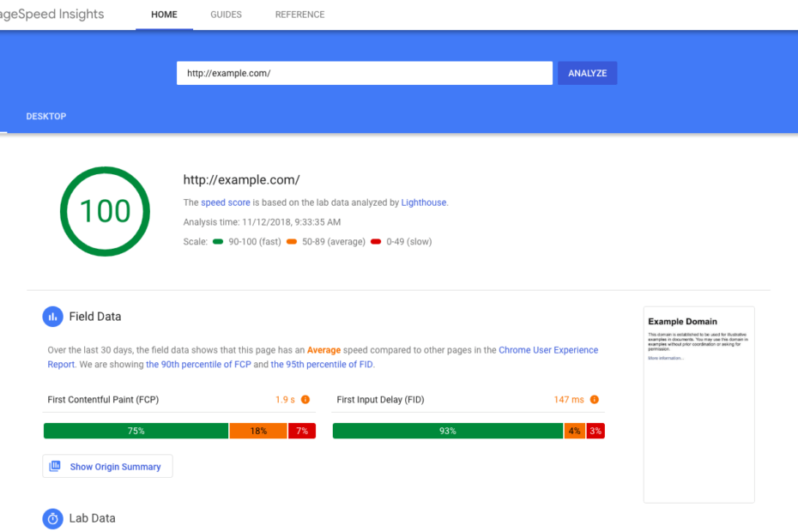Open the REFERENCE tab
Image resolution: width=798 pixels, height=532 pixels.
click(299, 14)
